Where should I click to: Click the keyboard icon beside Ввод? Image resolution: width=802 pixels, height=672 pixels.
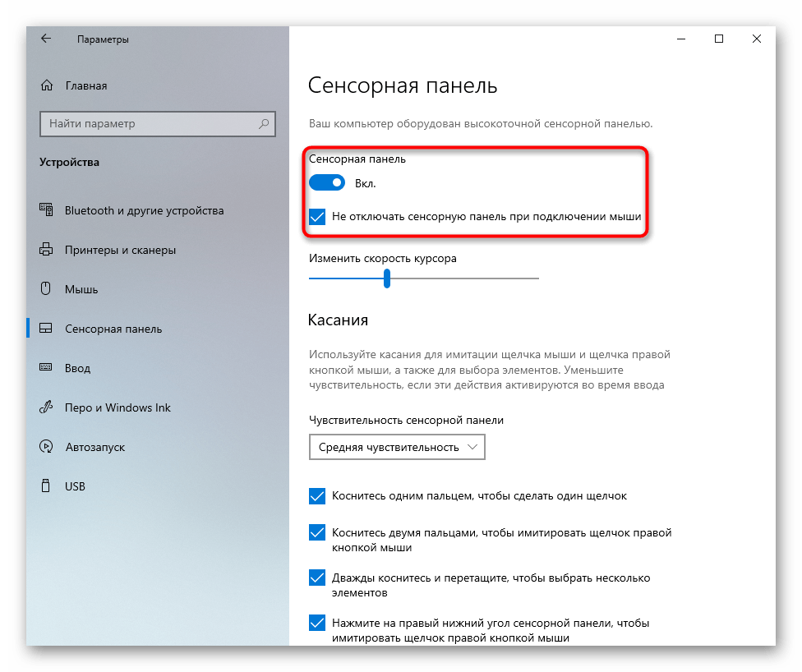(45, 367)
